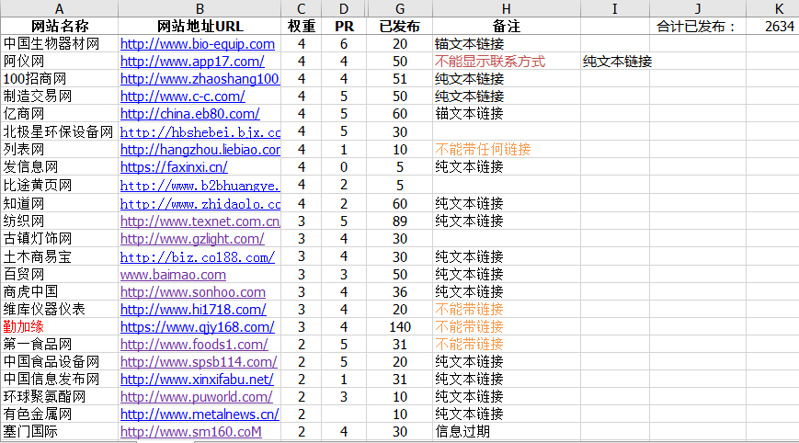This screenshot has width=799, height=443.
Task: Open the faxinxi.cn link
Action: (174, 167)
